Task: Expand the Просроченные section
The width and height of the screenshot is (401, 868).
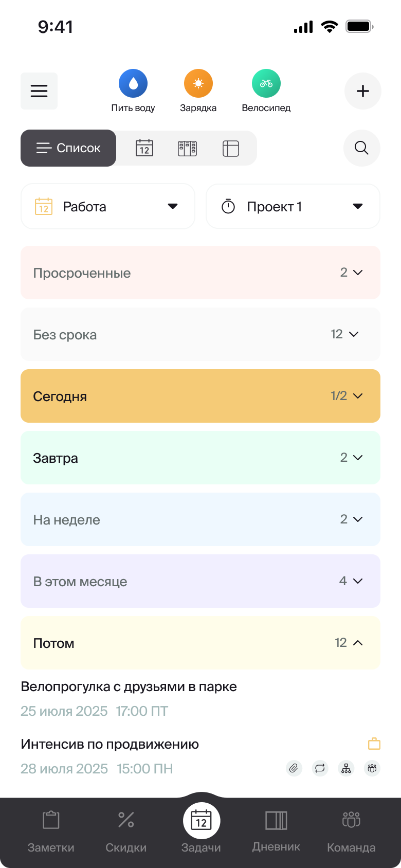Action: click(x=200, y=273)
